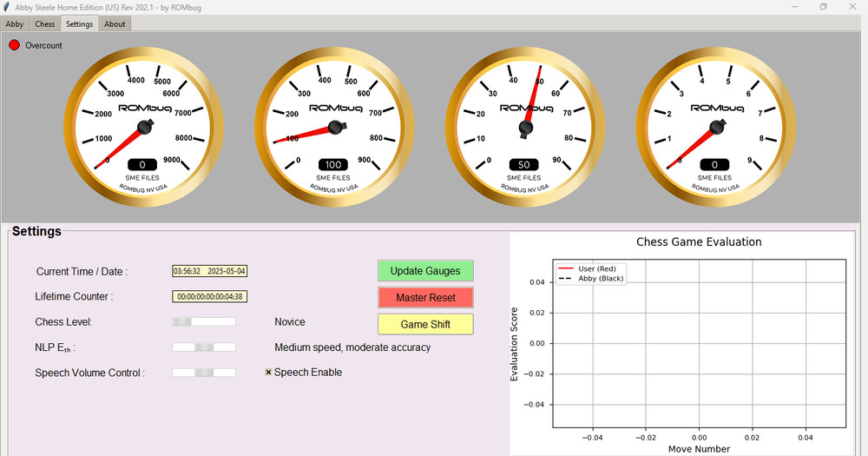Click the red Overcount indicator light
The height and width of the screenshot is (456, 868).
14,45
